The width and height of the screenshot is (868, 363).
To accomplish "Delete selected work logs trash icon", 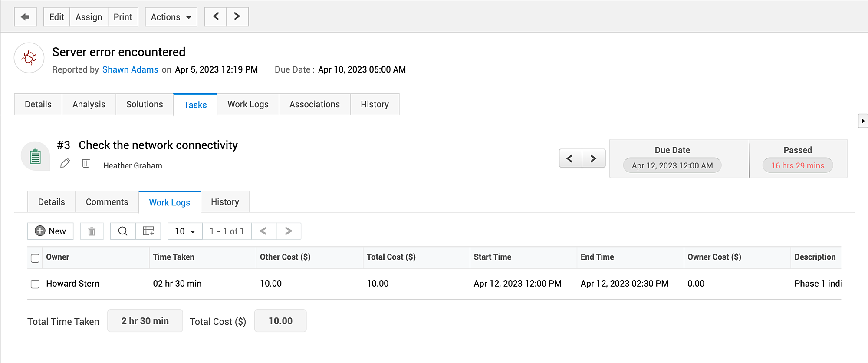I will tap(92, 231).
